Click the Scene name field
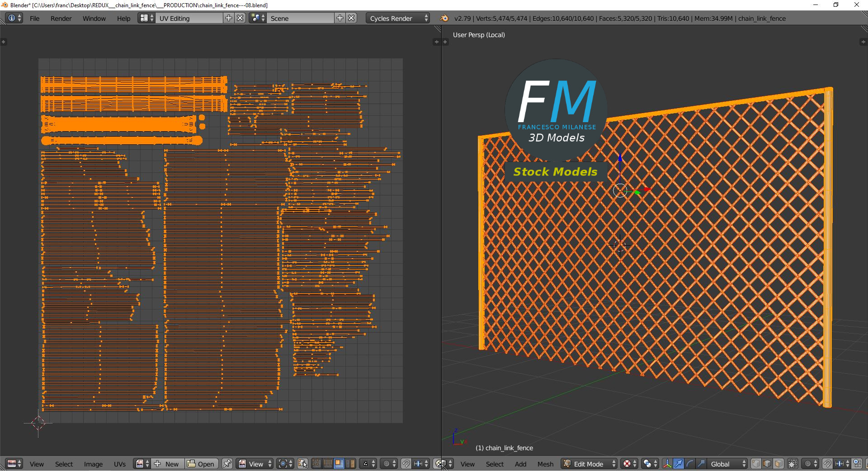This screenshot has width=868, height=471. pos(301,18)
